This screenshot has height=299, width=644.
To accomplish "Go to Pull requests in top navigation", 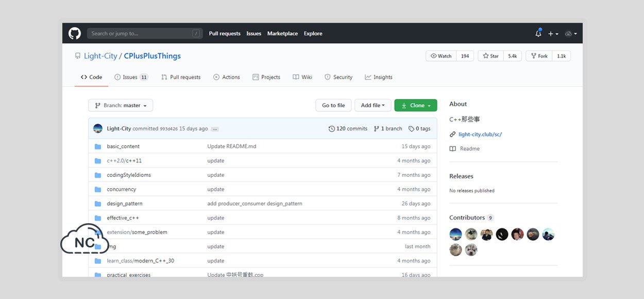I will 225,34.
